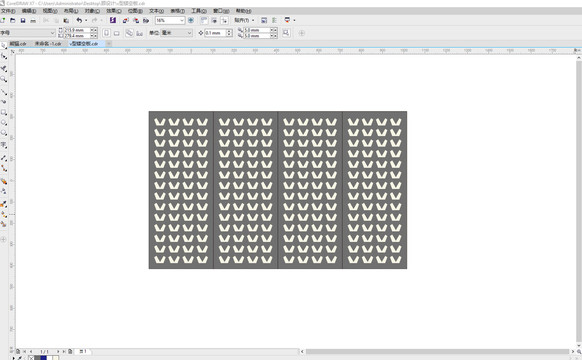Switch to the 未命名-1.cdr document tab
Screen dimensions: 582x360
tap(48, 44)
